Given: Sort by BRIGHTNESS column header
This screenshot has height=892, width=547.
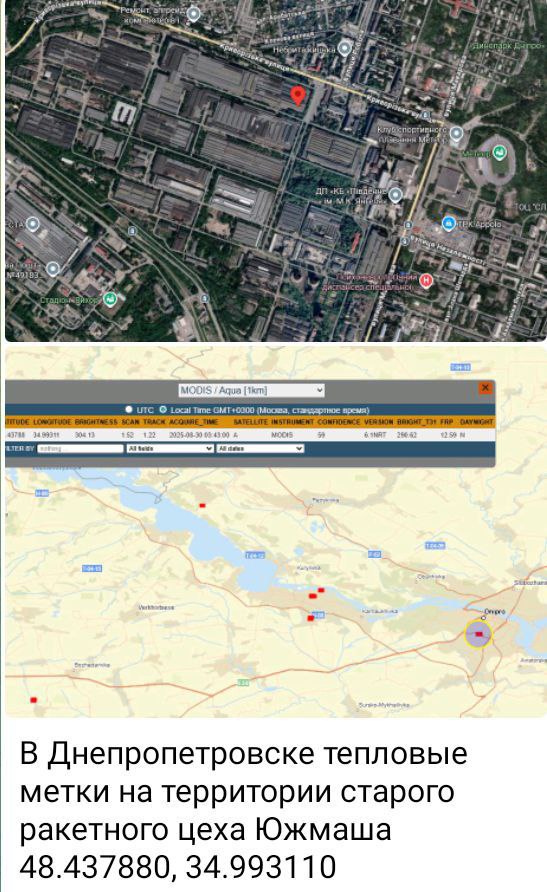Looking at the screenshot, I should coord(96,422).
